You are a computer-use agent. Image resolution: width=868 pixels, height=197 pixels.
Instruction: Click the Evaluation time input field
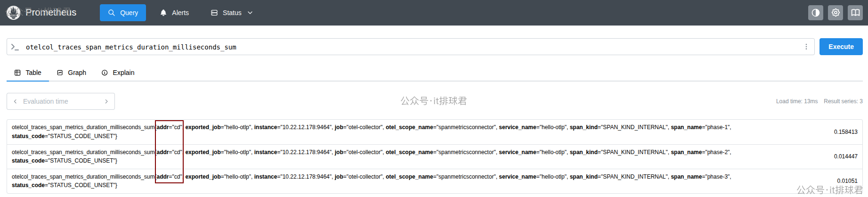61,101
